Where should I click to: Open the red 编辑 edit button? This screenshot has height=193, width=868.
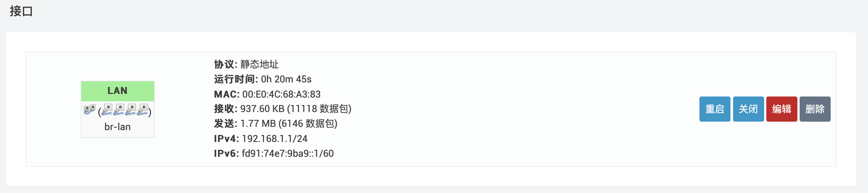point(781,109)
